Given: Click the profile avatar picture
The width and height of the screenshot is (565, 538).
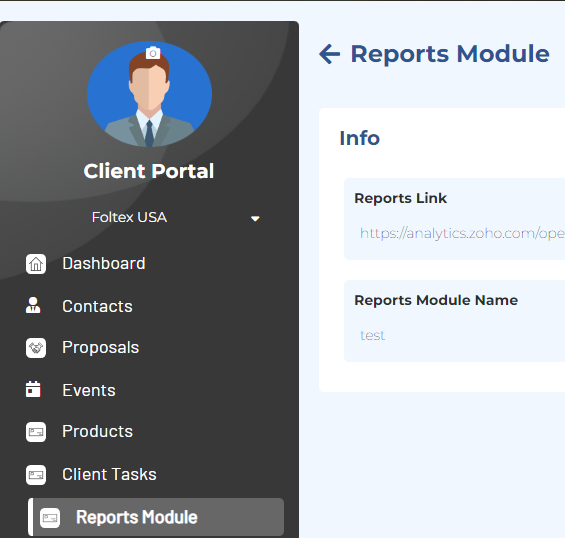Looking at the screenshot, I should (149, 94).
